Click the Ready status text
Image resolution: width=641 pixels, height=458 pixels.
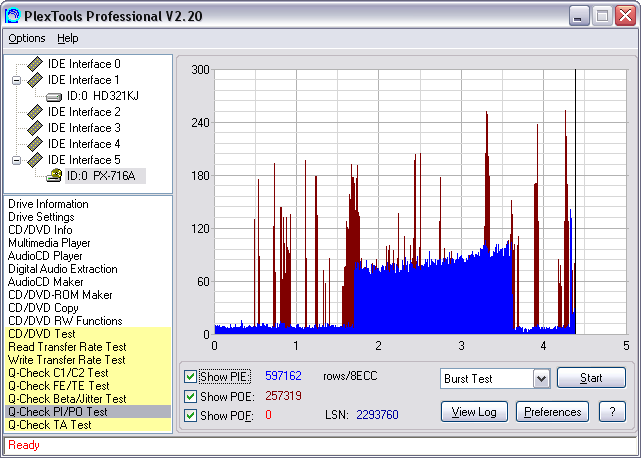(24, 445)
